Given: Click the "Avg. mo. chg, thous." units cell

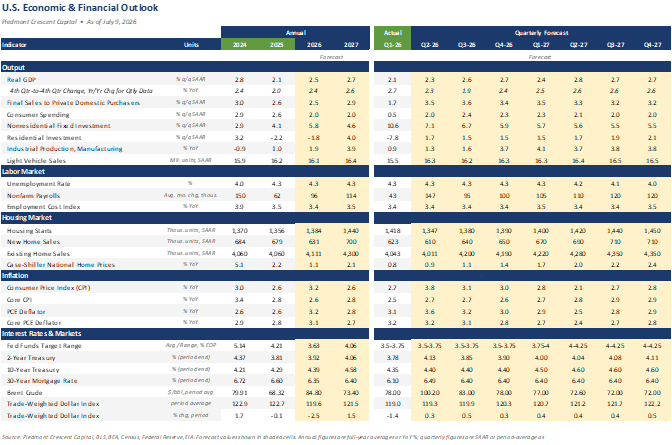Looking at the screenshot, I should point(191,195).
